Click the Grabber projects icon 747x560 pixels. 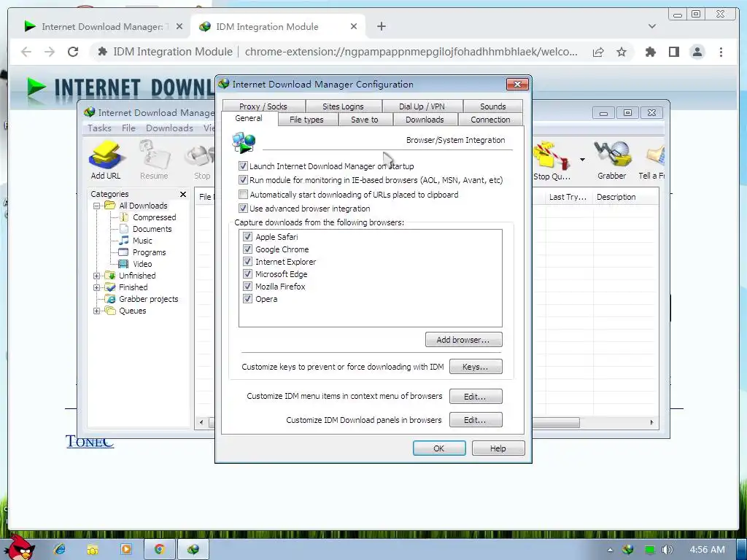111,299
